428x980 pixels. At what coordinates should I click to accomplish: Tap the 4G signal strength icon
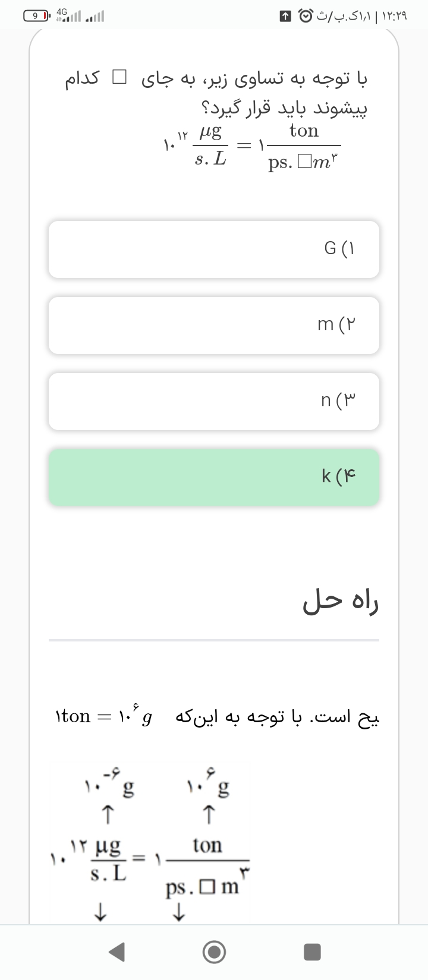click(x=67, y=15)
